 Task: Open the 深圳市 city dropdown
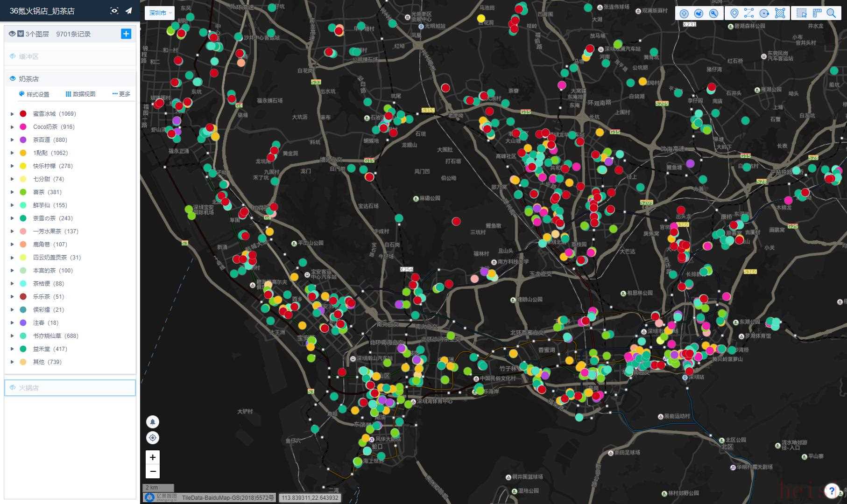(x=160, y=13)
